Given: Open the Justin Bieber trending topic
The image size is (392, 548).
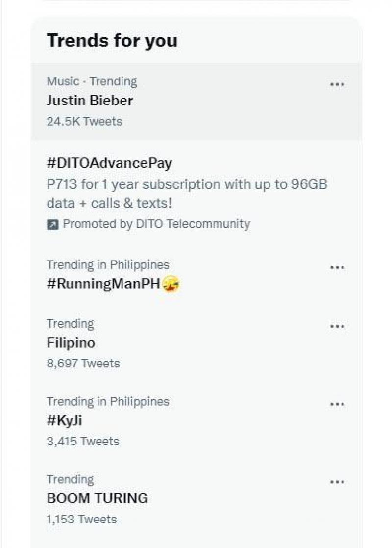Looking at the screenshot, I should 90,101.
